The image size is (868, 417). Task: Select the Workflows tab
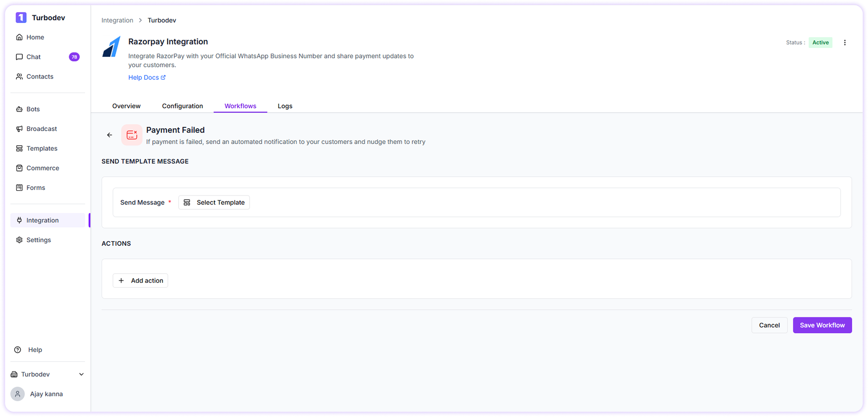tap(240, 106)
